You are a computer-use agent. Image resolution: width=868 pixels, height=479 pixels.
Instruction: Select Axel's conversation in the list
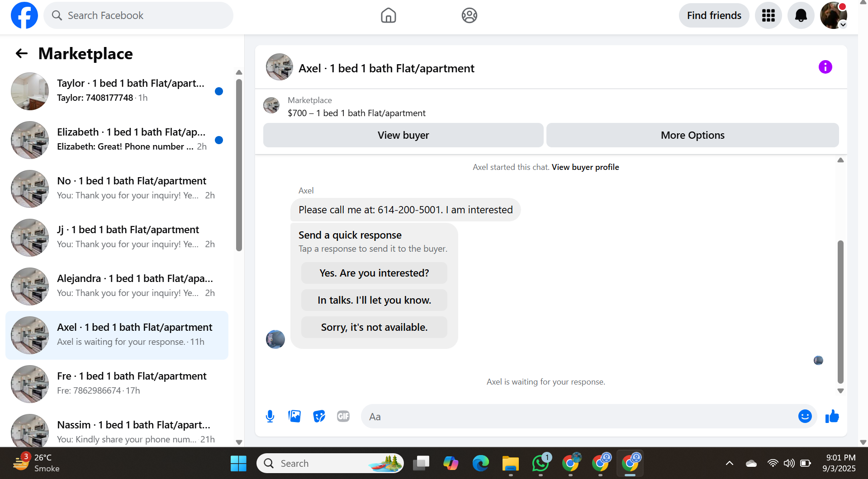tap(117, 335)
